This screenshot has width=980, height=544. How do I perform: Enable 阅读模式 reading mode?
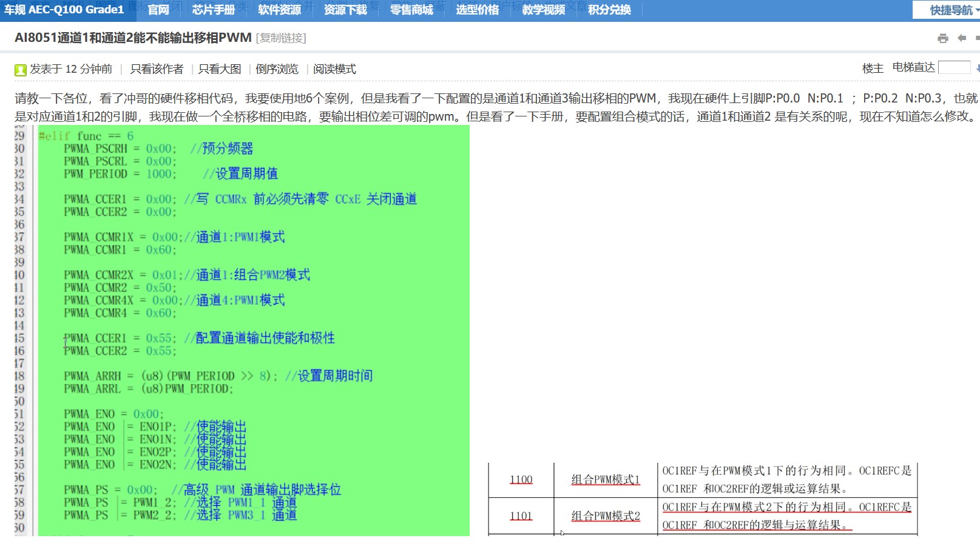coord(335,69)
